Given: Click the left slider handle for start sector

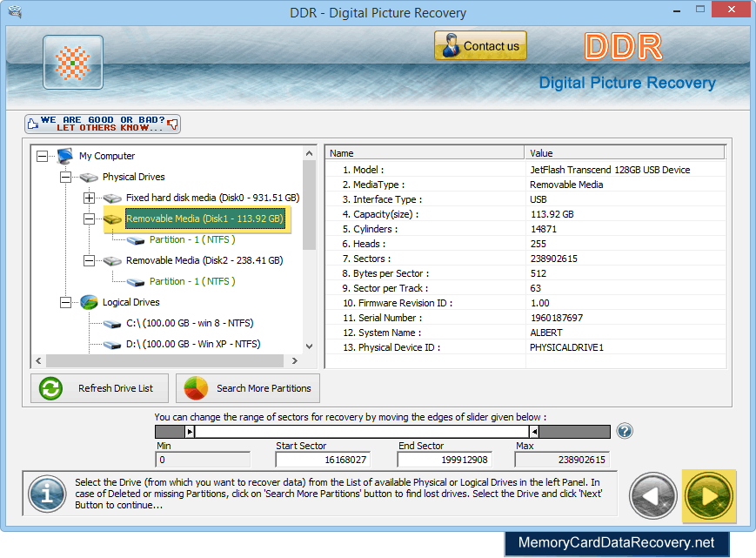Looking at the screenshot, I should point(190,431).
